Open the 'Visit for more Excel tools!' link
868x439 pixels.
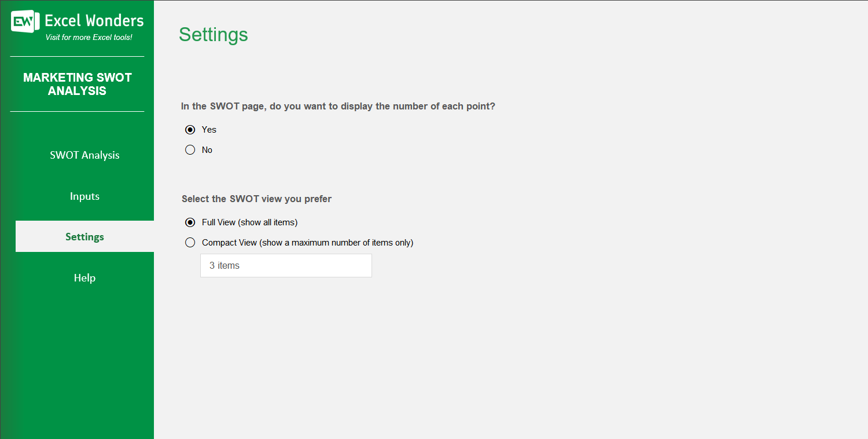click(89, 38)
